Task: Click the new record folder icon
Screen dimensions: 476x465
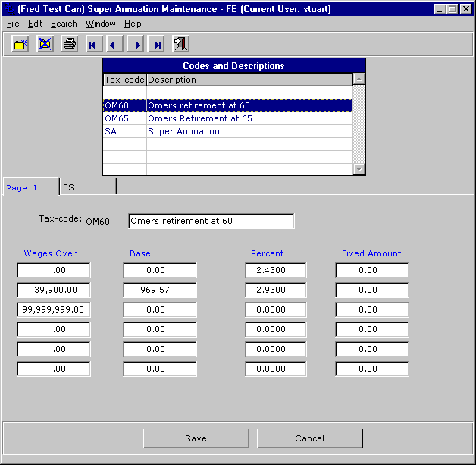Action: [20, 44]
